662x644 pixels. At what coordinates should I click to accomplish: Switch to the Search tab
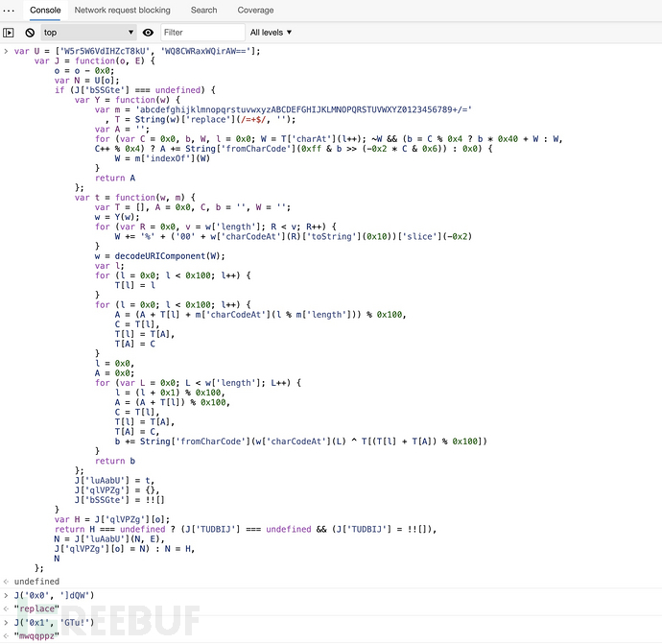point(203,10)
